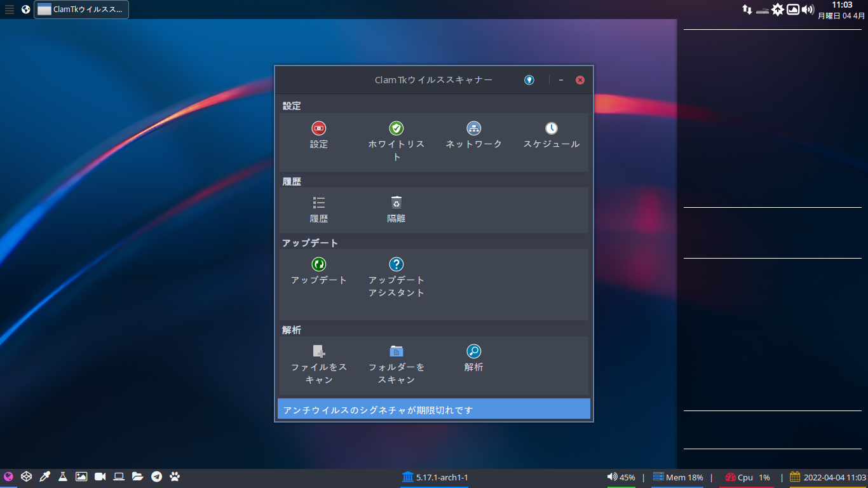Launch the アップデート update icon
868x488 pixels.
pos(319,264)
